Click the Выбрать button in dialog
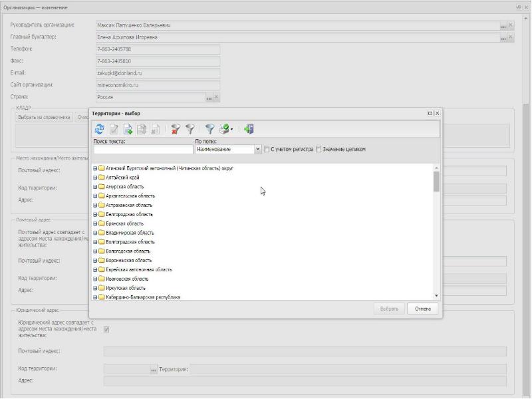Screen dimensions: 532x399 [x=389, y=309]
